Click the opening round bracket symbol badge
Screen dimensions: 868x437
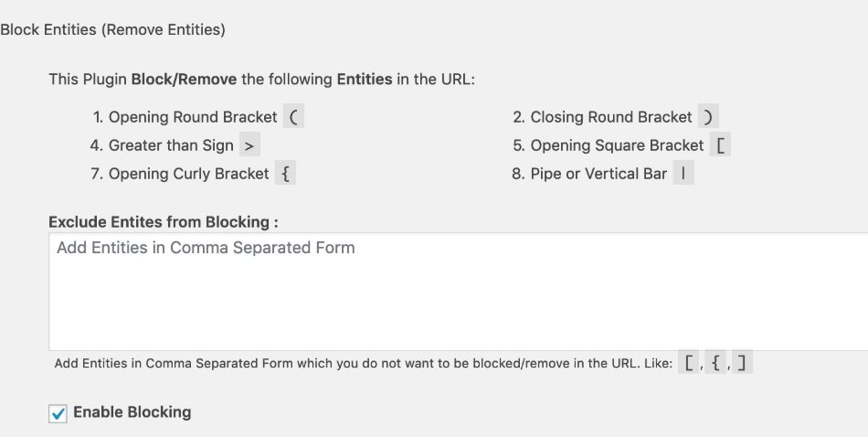point(293,117)
